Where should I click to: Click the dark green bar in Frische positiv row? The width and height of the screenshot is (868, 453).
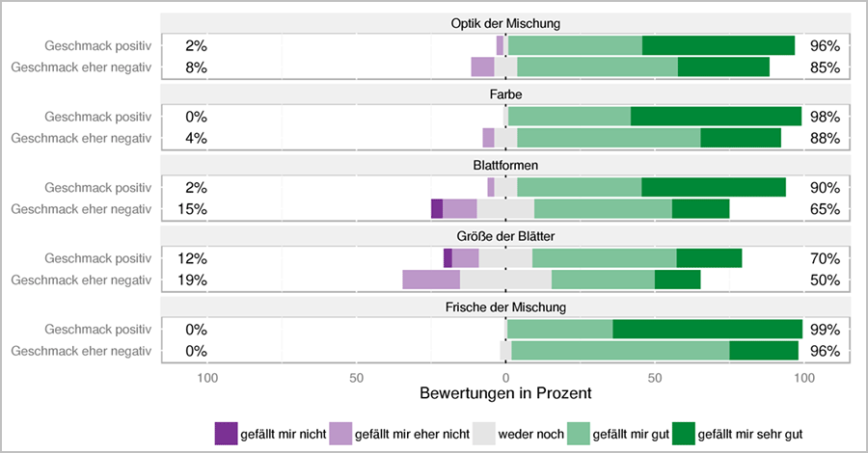click(x=707, y=329)
